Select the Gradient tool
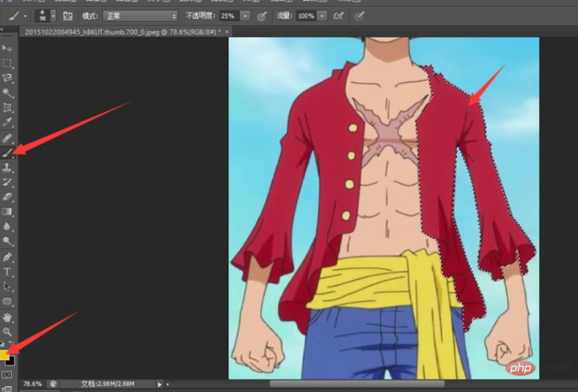This screenshot has height=392, width=578. click(x=7, y=212)
